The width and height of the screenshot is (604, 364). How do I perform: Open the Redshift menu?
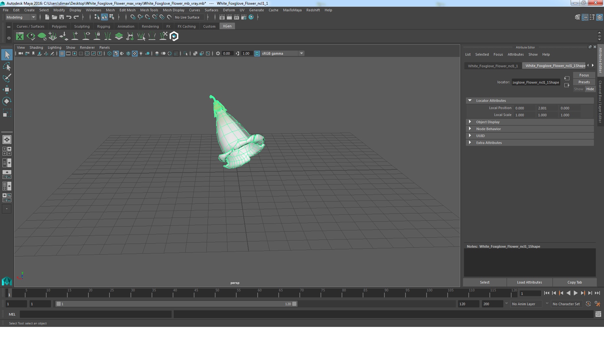[x=313, y=10]
